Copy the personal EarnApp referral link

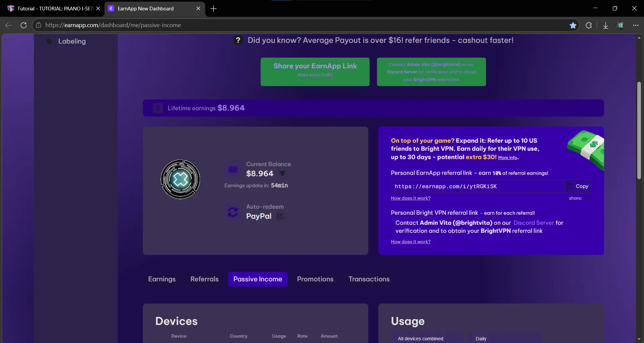[x=578, y=186]
